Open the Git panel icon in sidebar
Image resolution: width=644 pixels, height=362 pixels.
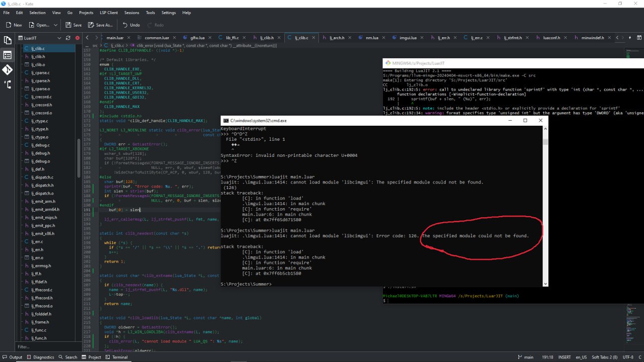click(x=8, y=69)
